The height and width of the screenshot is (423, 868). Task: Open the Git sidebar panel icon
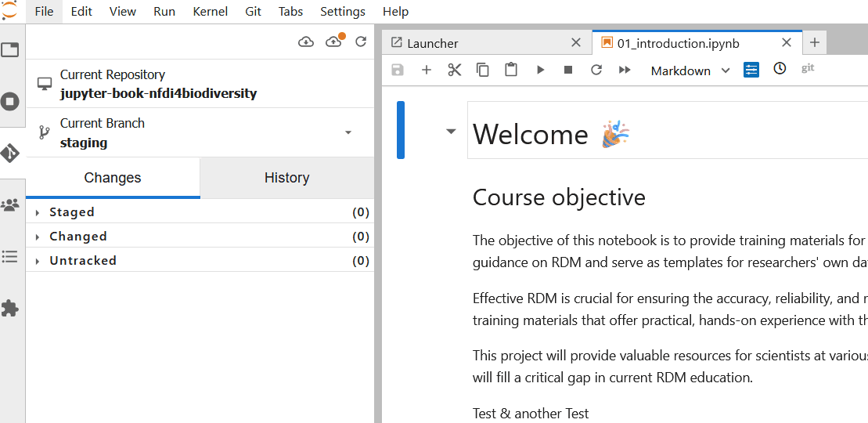(10, 153)
